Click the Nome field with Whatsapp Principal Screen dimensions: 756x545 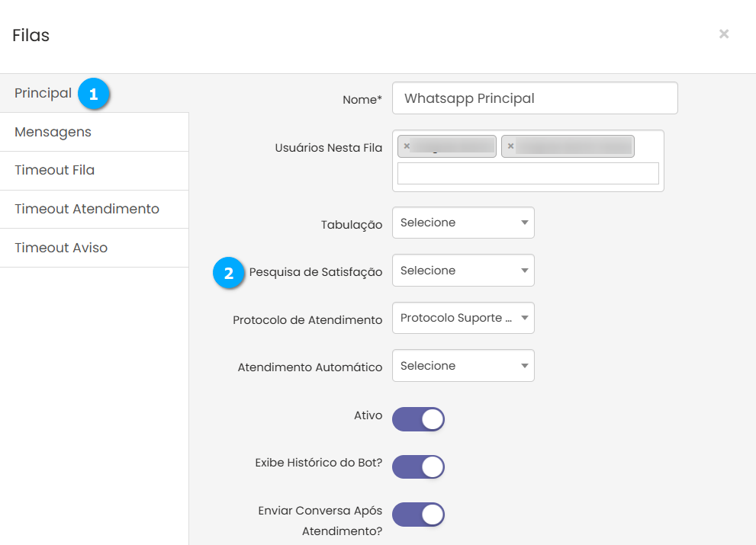(x=534, y=98)
